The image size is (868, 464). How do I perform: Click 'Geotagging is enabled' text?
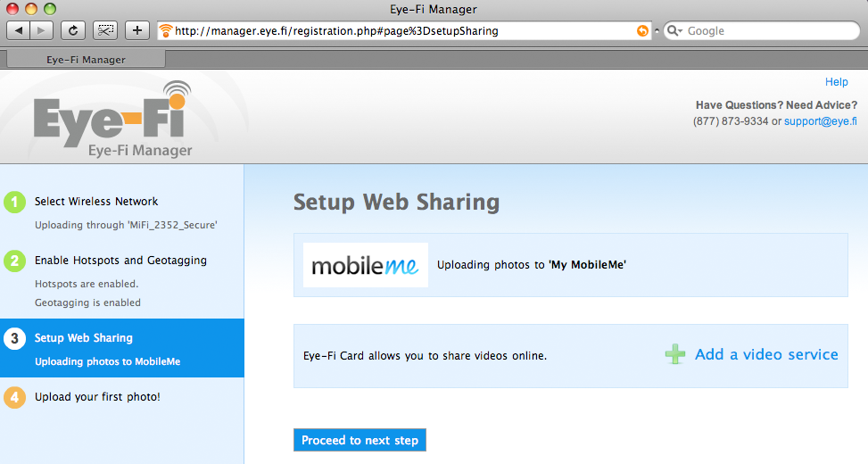click(88, 302)
